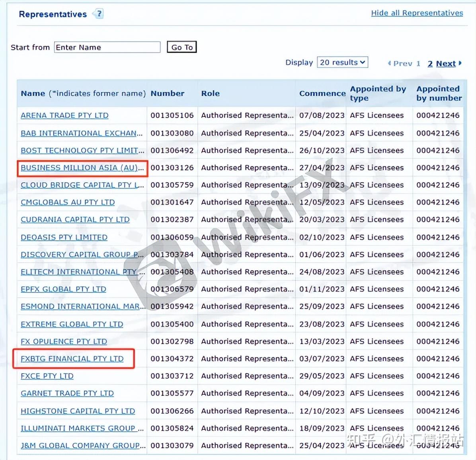The image size is (476, 460).
Task: Click commence date 12/10/2023
Action: (x=322, y=411)
